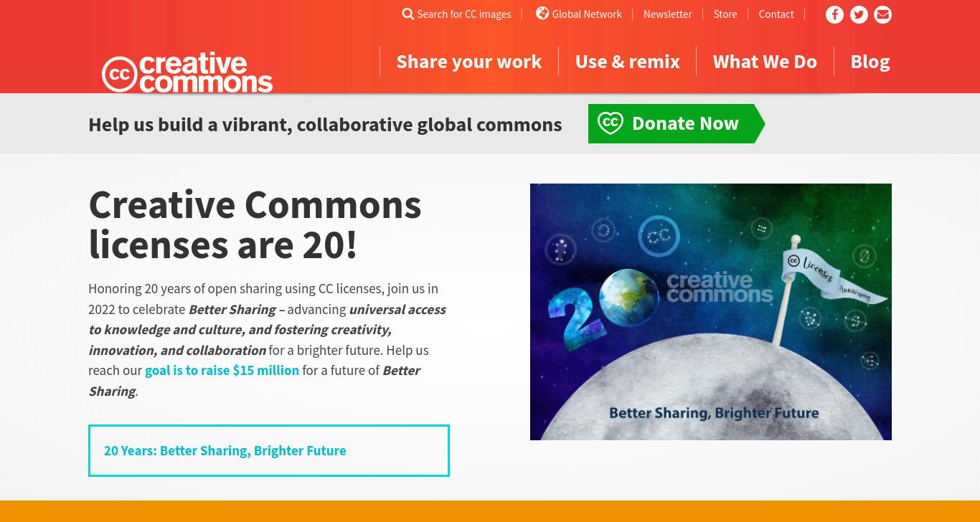
Task: Open the Share your work menu
Action: tap(469, 62)
